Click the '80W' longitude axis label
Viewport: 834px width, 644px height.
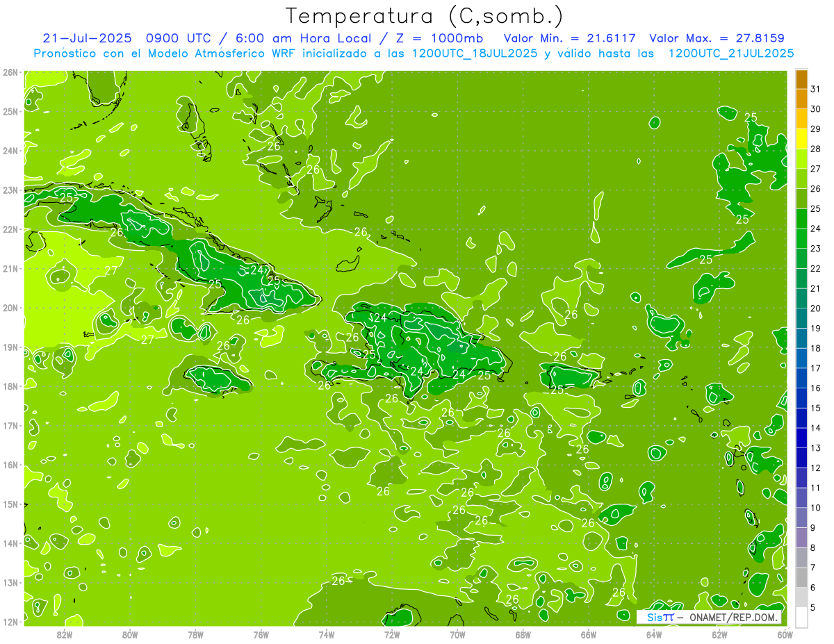point(130,634)
